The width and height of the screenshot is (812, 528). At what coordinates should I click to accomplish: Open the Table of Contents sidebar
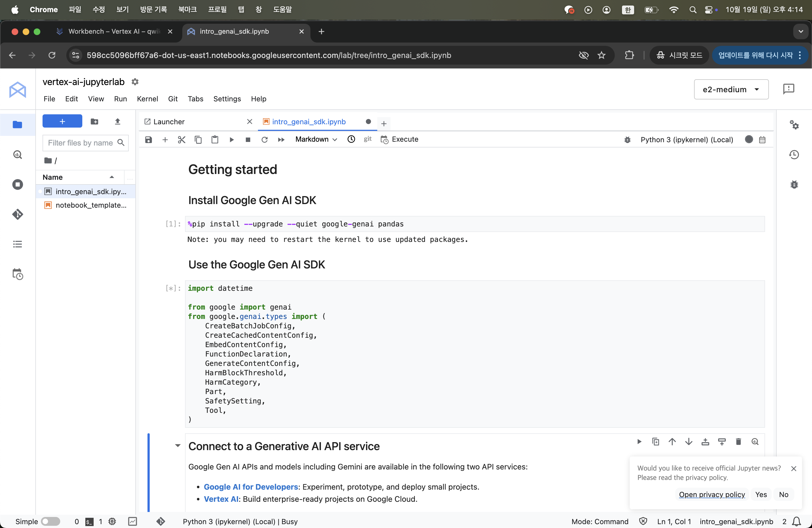(17, 244)
